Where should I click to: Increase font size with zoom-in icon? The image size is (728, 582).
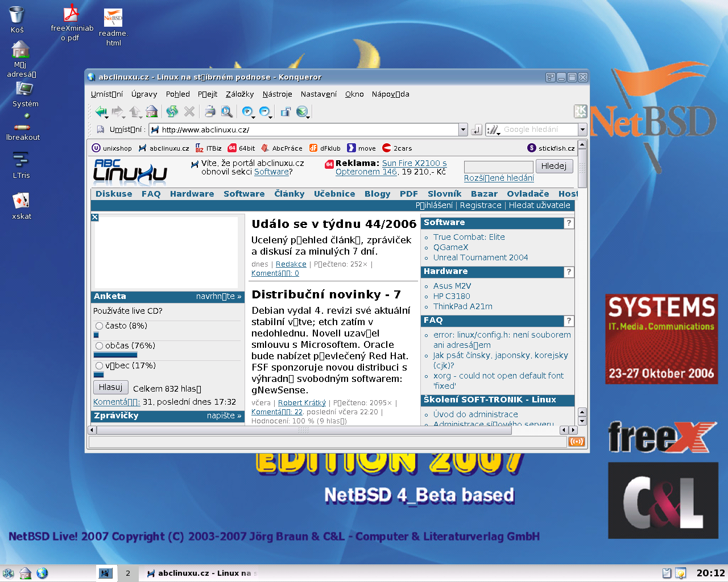click(247, 111)
